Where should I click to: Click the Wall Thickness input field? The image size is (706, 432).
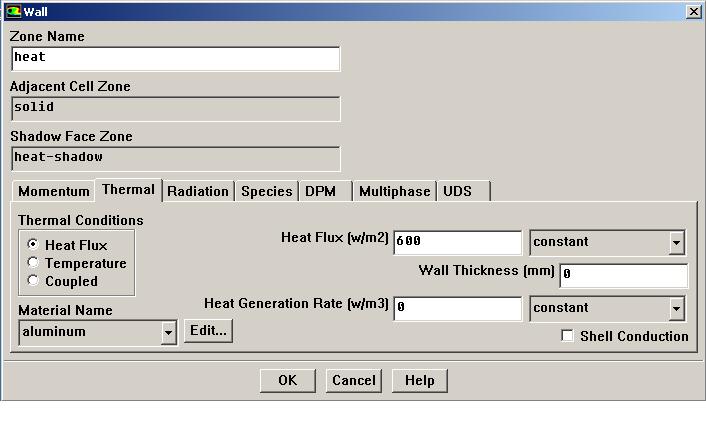pyautogui.click(x=623, y=274)
